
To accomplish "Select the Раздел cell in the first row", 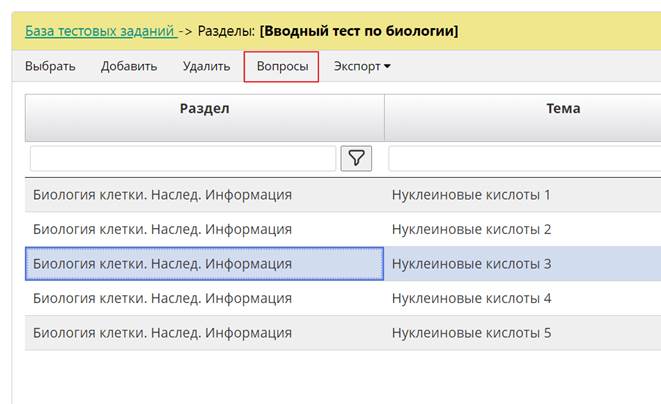I will pyautogui.click(x=204, y=195).
